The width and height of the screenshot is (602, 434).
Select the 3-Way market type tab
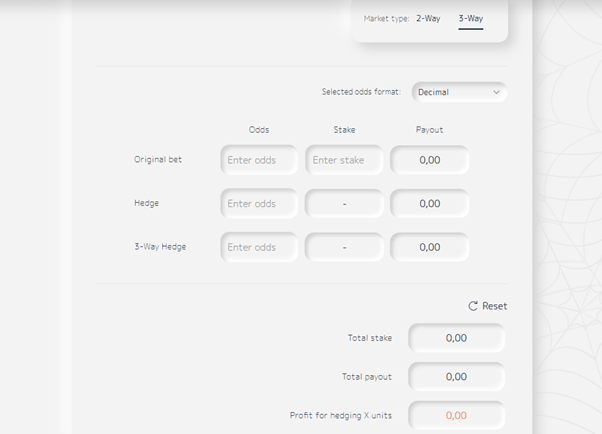(x=471, y=18)
